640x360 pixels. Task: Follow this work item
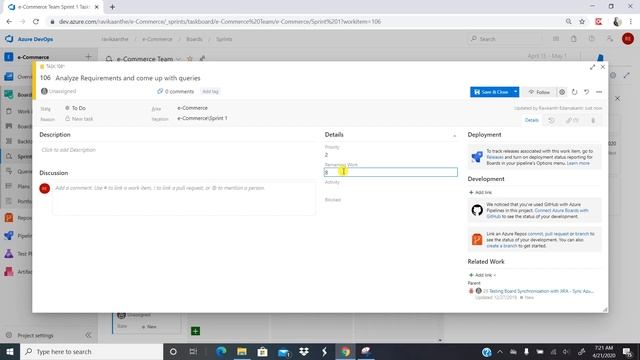[539, 92]
